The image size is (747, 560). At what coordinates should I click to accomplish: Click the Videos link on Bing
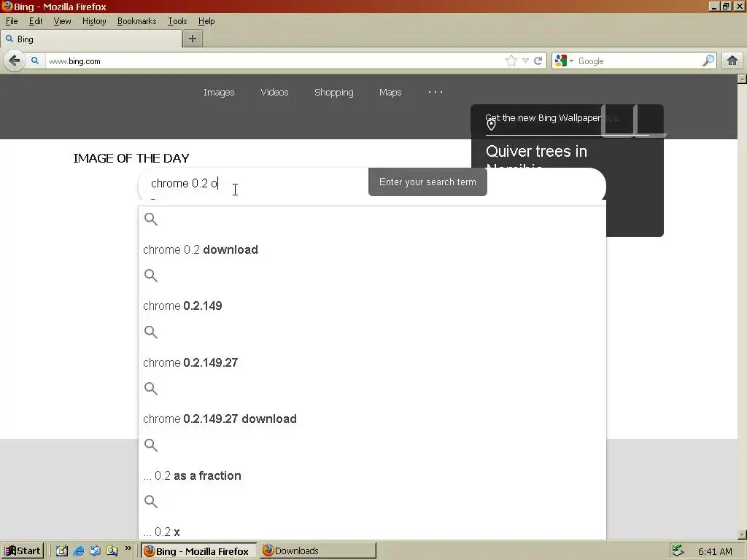pyautogui.click(x=274, y=93)
